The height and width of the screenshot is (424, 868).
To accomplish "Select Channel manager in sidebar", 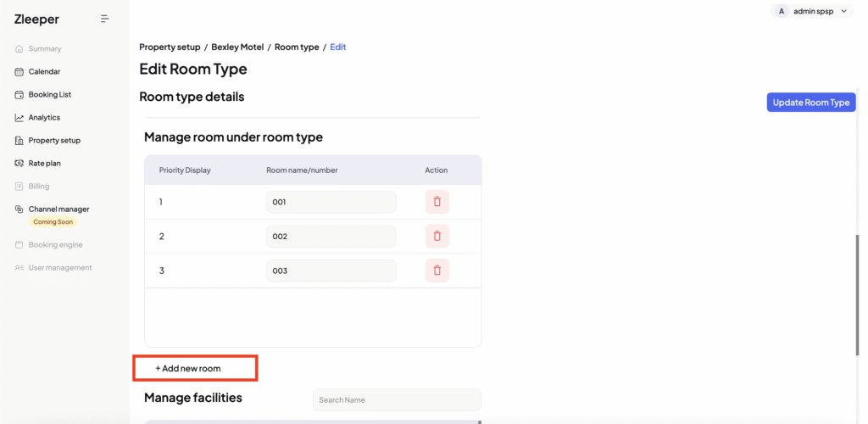I will tap(58, 209).
